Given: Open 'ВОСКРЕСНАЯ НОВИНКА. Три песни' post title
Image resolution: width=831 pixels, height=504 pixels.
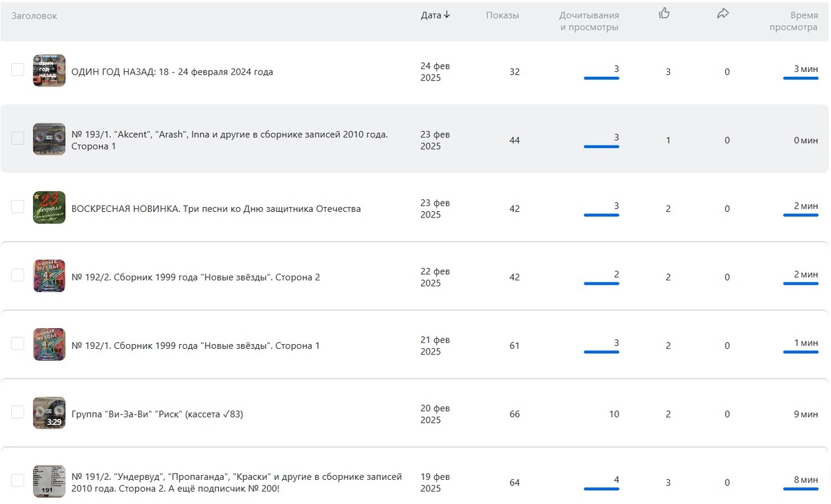Looking at the screenshot, I should pyautogui.click(x=216, y=208).
